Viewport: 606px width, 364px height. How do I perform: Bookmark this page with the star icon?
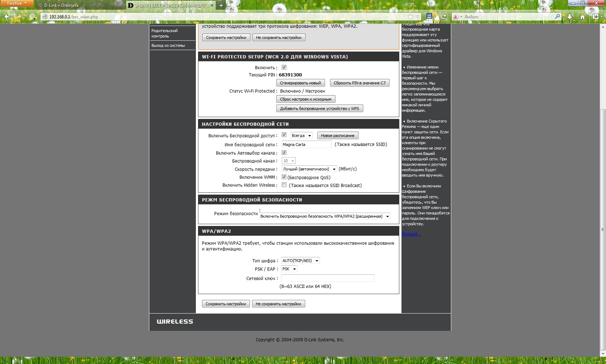410,17
